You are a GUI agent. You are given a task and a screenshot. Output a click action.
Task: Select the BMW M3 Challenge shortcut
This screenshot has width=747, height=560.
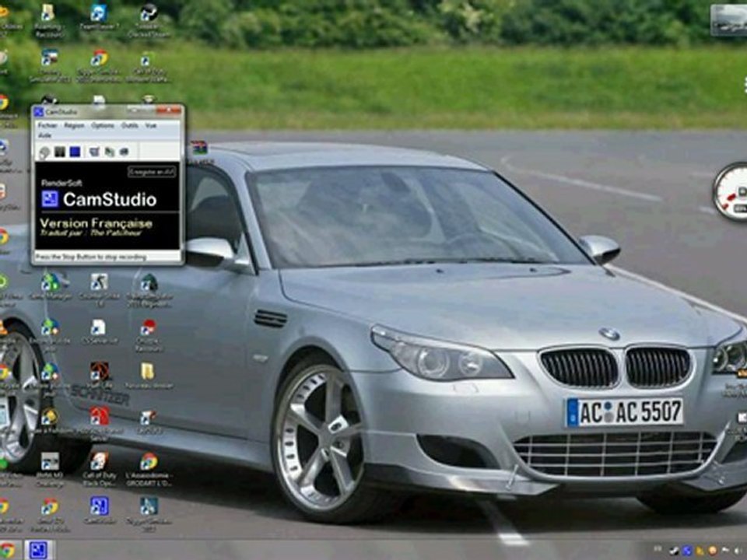coord(50,469)
